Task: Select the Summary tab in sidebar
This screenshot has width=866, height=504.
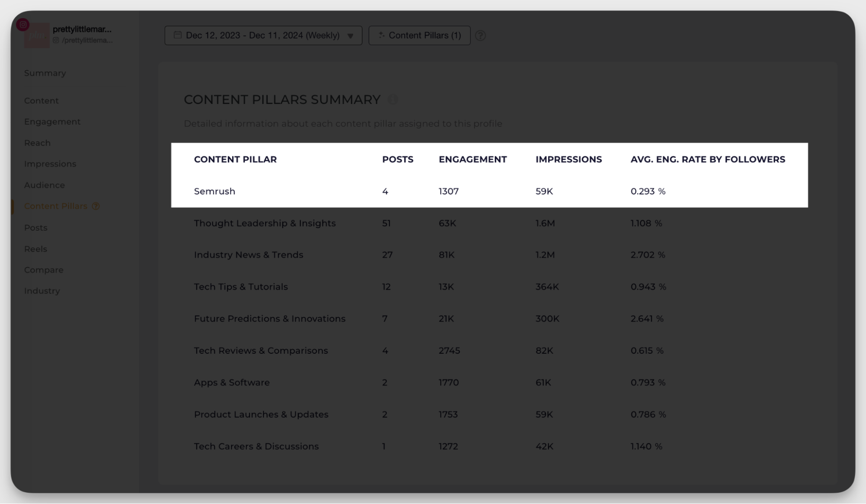Action: 45,73
